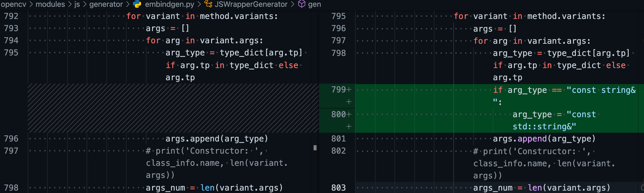
Task: Select the JSWrapperGenerator breadcrumb label
Action: click(x=251, y=4)
